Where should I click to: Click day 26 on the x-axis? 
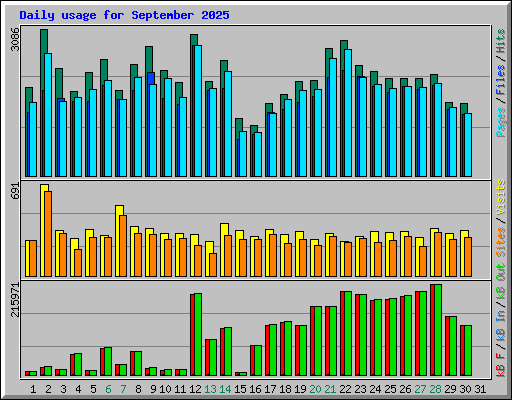(x=405, y=389)
